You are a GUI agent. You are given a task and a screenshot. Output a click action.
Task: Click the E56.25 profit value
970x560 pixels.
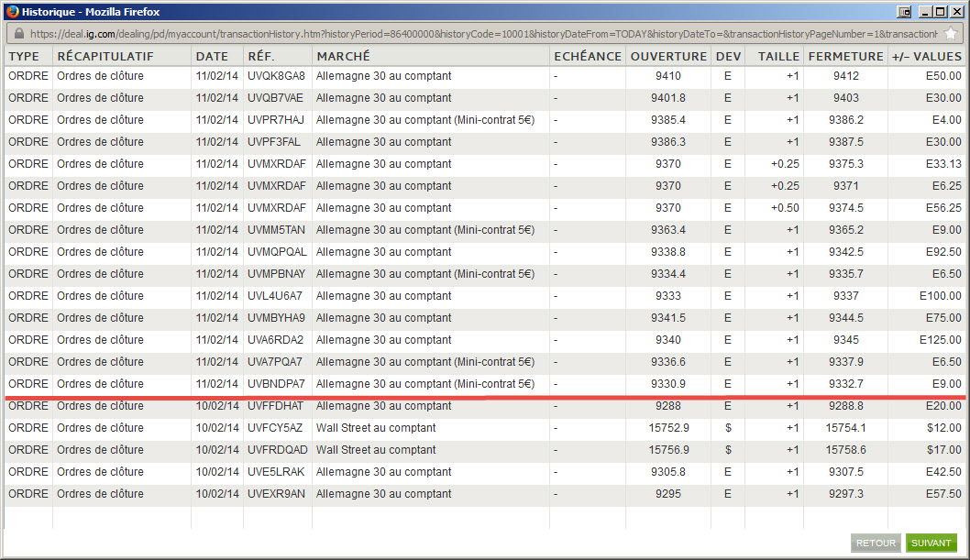click(943, 208)
